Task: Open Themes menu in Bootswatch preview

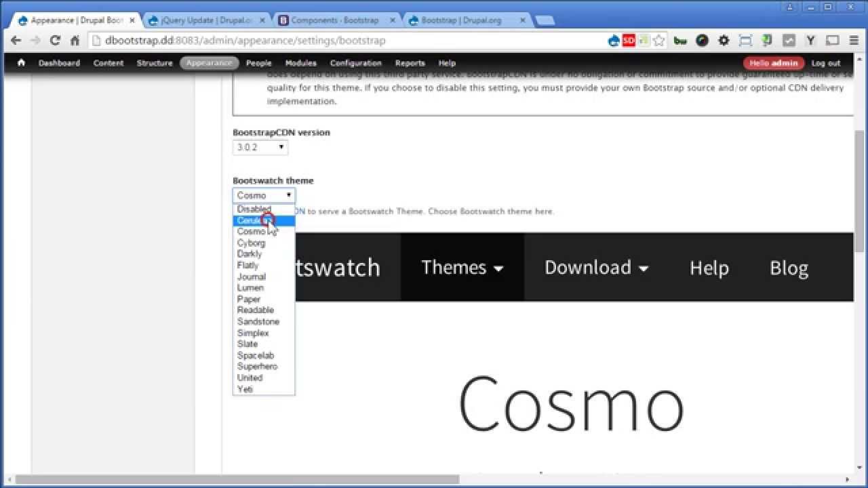Action: tap(462, 267)
